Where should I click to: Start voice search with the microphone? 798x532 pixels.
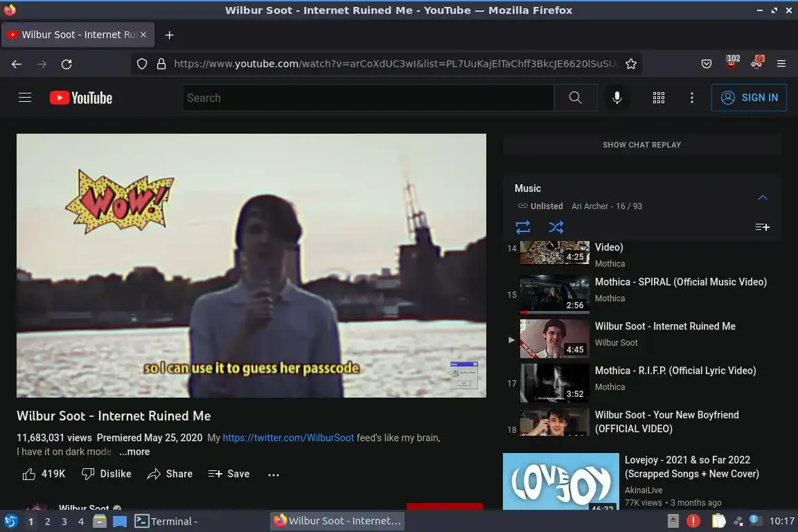(x=617, y=97)
